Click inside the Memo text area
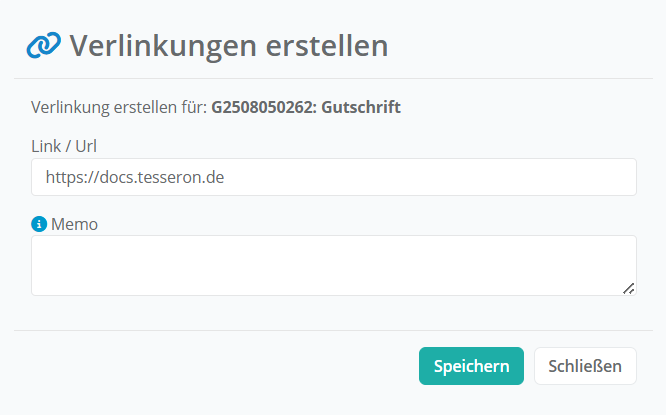The width and height of the screenshot is (666, 415). pyautogui.click(x=333, y=265)
